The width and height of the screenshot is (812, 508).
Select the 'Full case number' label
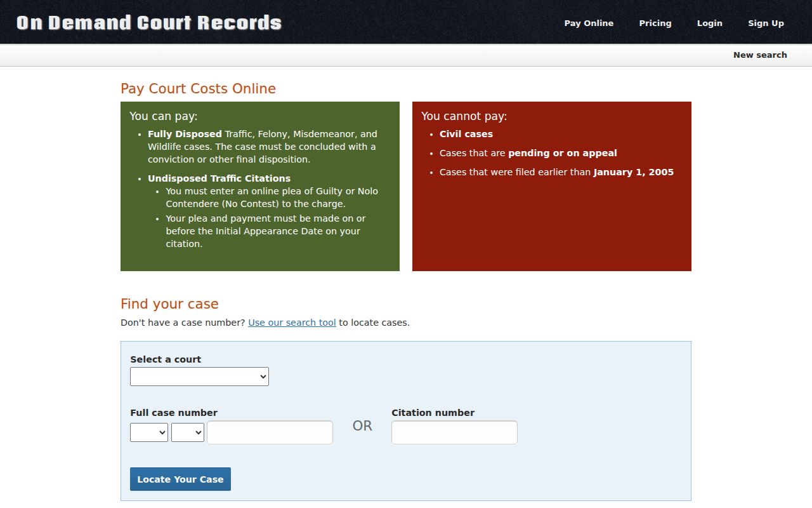point(174,413)
